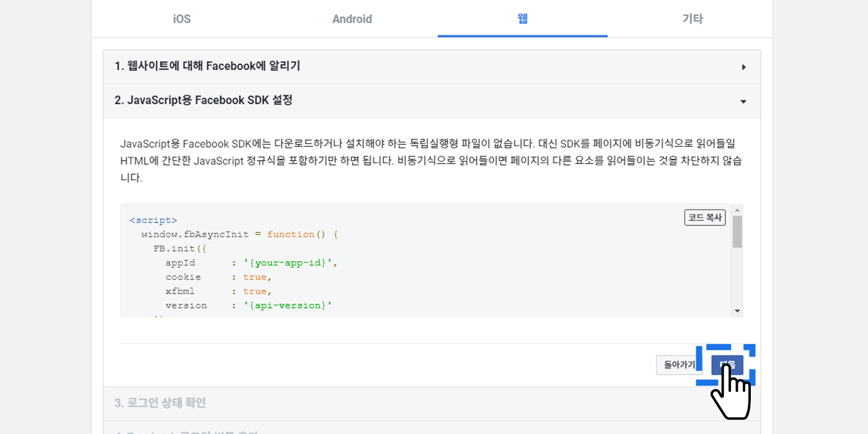Click the version '{api-version}' code line
The width and height of the screenshot is (868, 434).
pyautogui.click(x=249, y=306)
